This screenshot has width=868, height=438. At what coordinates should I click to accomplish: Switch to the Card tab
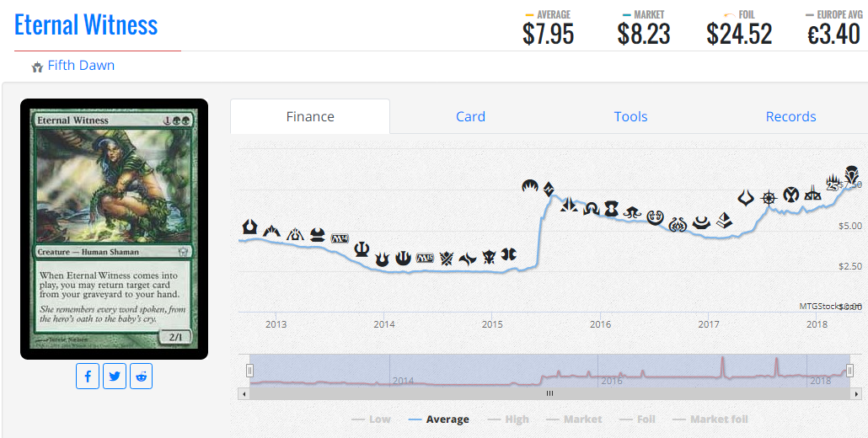pyautogui.click(x=470, y=117)
